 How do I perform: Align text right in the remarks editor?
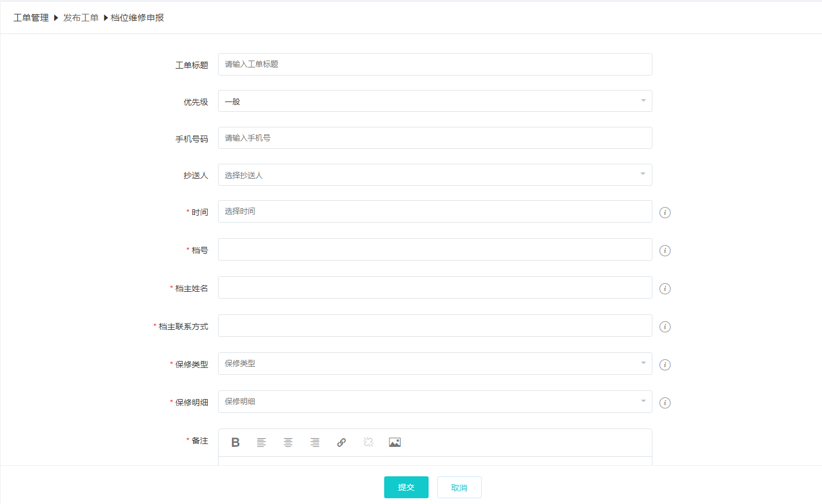(315, 442)
